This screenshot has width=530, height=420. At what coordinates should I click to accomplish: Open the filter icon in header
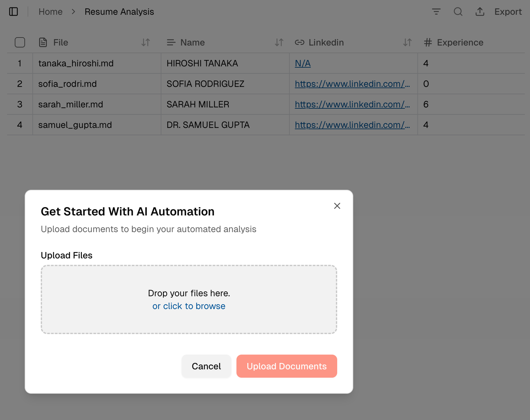point(436,12)
